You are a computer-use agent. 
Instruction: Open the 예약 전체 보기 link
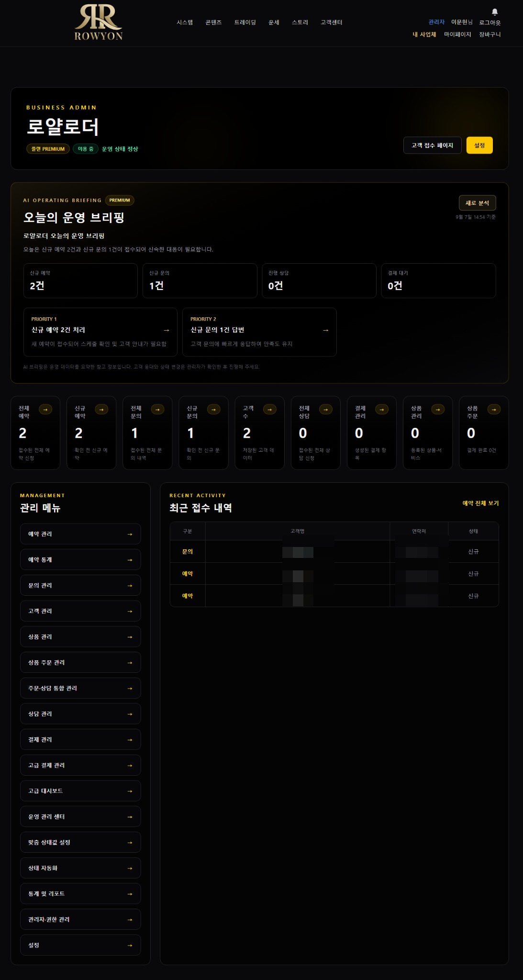coord(480,503)
